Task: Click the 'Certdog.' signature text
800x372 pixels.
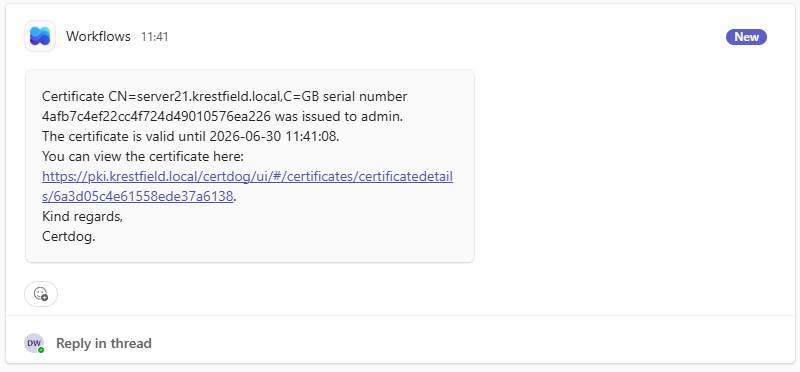Action: click(68, 236)
